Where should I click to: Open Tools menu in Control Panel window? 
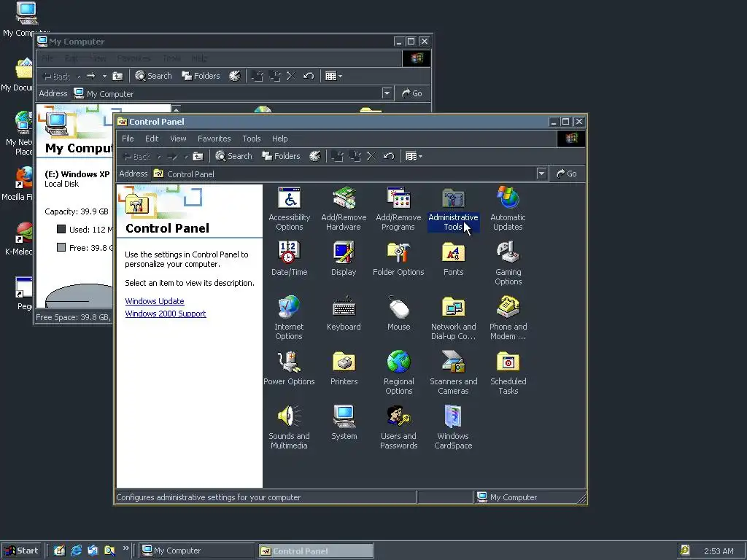pyautogui.click(x=251, y=139)
